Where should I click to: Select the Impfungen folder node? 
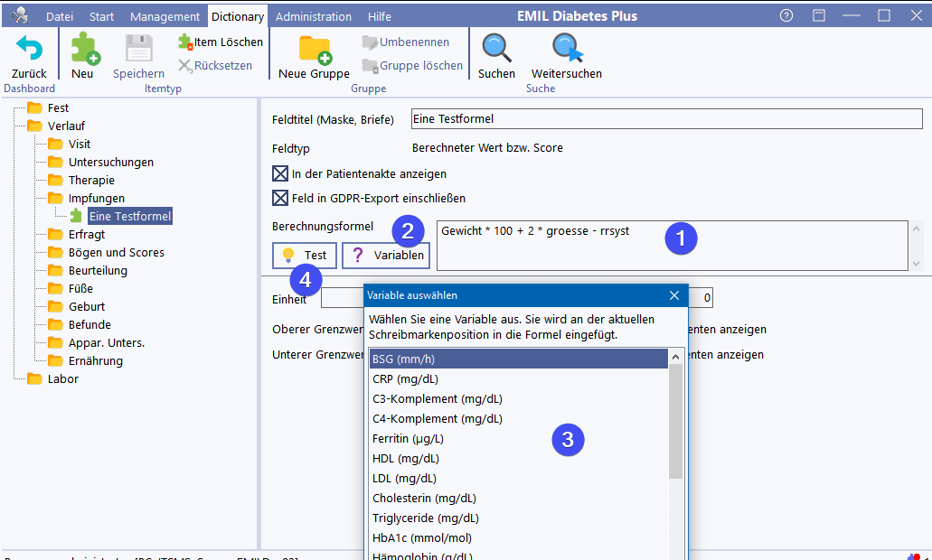(x=96, y=198)
